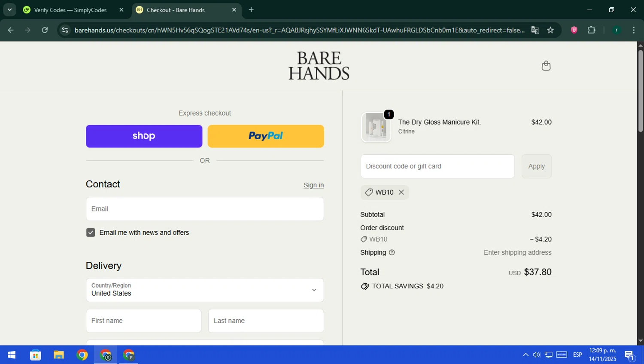Click the First name field
The width and height of the screenshot is (644, 364).
(x=143, y=321)
